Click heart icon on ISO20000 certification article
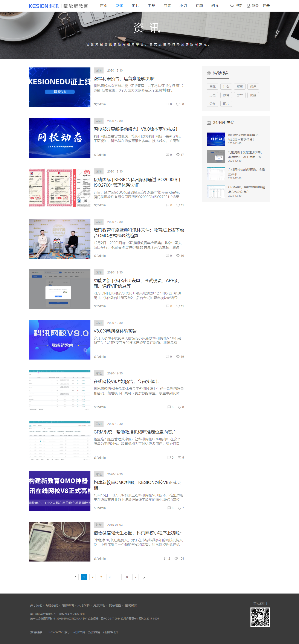Image resolution: width=299 pixels, height=644 pixels. (178, 205)
